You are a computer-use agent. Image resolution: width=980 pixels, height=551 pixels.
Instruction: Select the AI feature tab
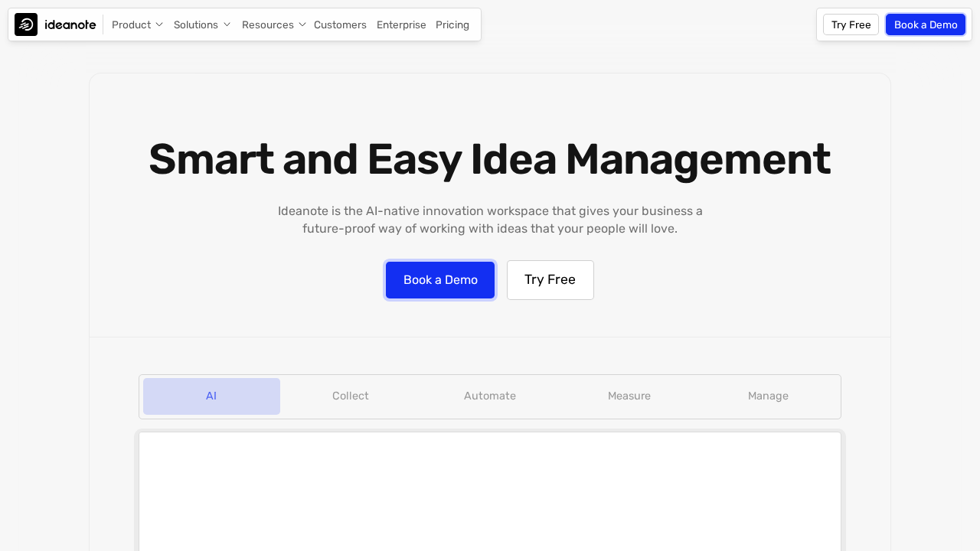click(x=211, y=396)
